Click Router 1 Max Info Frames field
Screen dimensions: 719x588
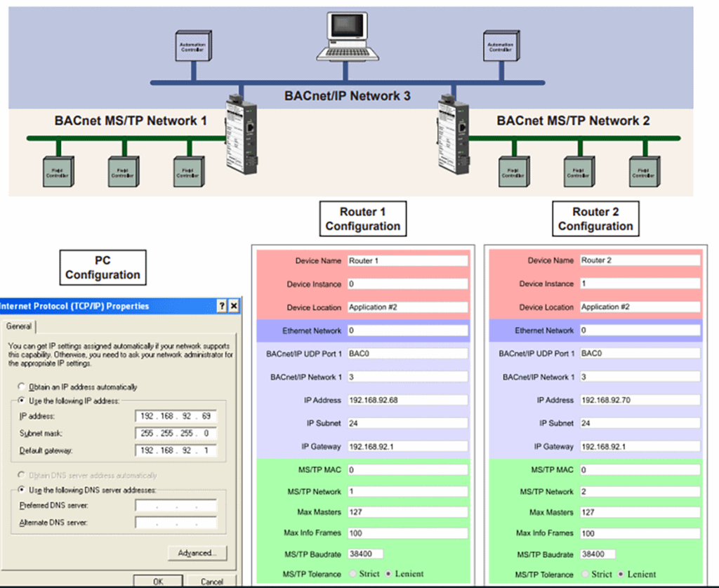[408, 533]
